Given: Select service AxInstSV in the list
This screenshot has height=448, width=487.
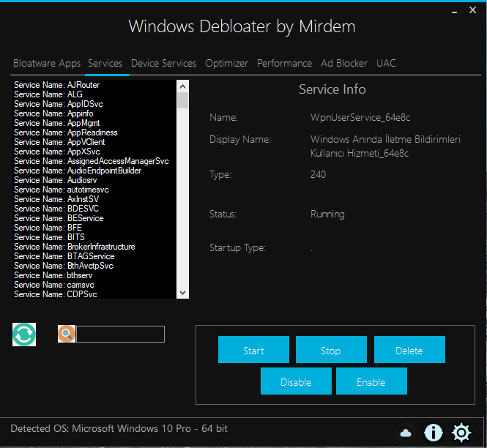Looking at the screenshot, I should pyautogui.click(x=94, y=199).
